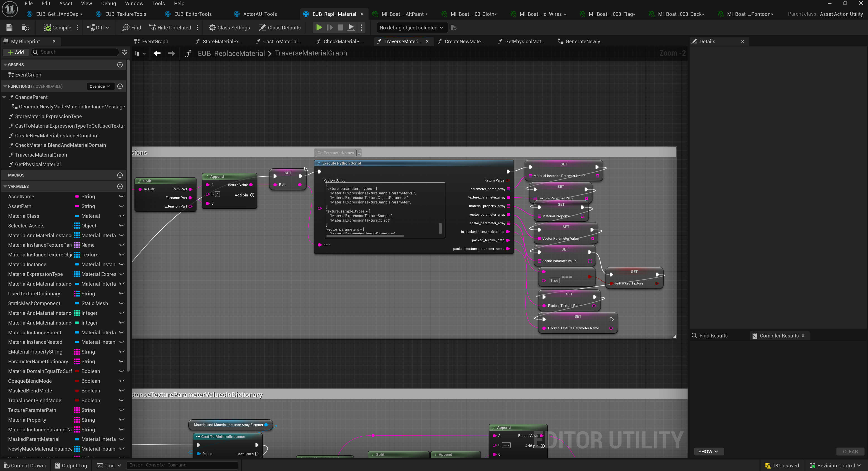Screen dimensions: 868x471
Task: Click the 18 Unsaved status indicator
Action: [x=782, y=466]
